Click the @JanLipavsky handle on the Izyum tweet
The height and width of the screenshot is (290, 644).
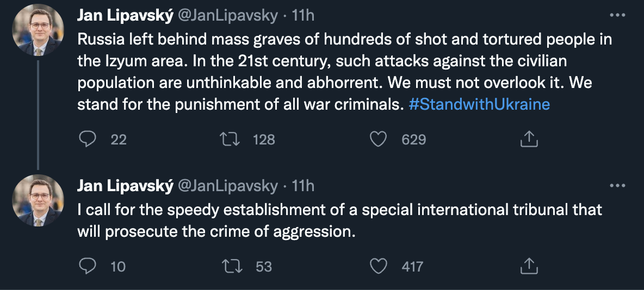227,16
